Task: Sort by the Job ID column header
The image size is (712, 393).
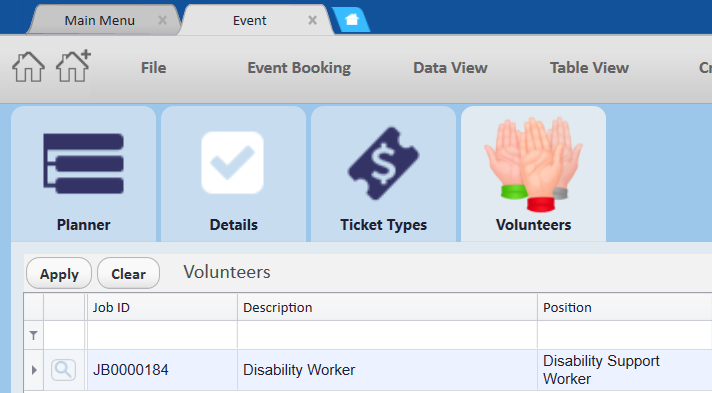Action: pyautogui.click(x=162, y=308)
